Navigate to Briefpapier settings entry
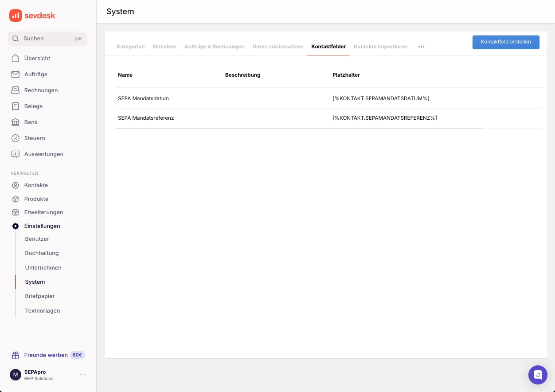 tap(39, 296)
